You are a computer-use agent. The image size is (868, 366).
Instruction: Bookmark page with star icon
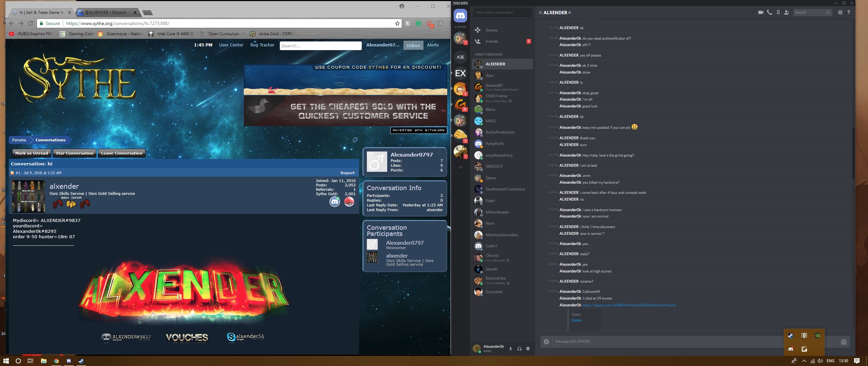pyautogui.click(x=397, y=23)
